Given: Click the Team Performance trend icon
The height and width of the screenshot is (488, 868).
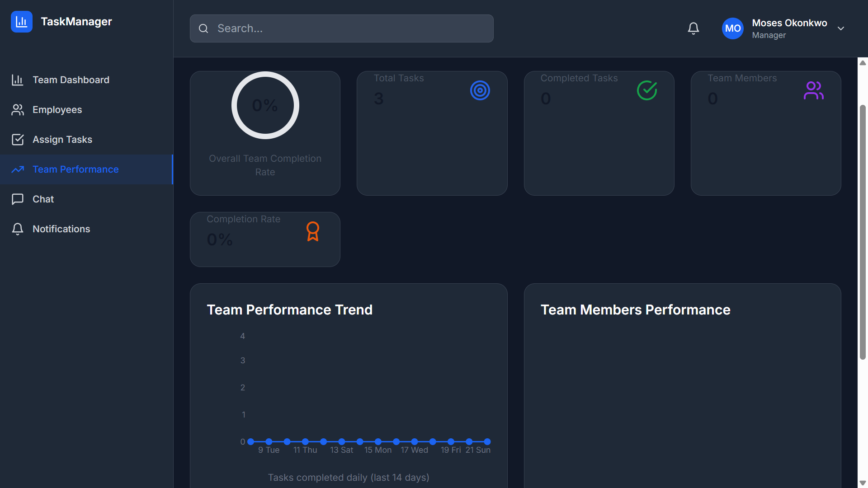Looking at the screenshot, I should (x=18, y=169).
